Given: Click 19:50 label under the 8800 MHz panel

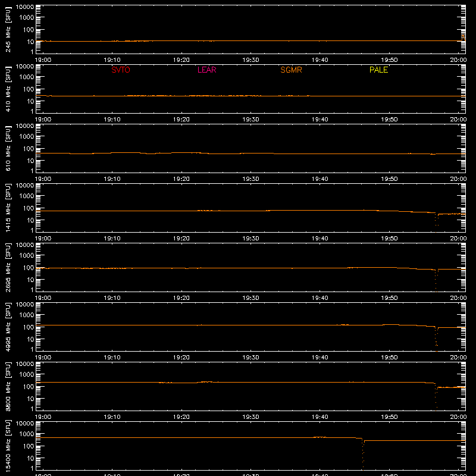Looking at the screenshot, I should pos(389,417).
